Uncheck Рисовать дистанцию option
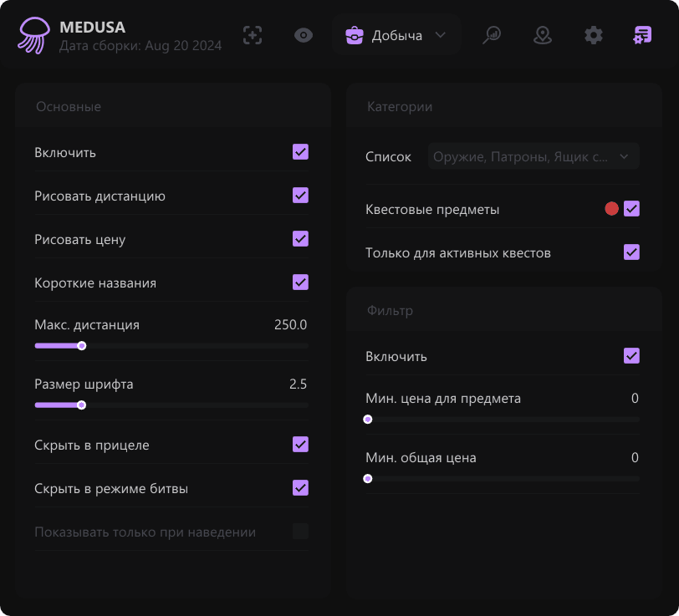Image resolution: width=679 pixels, height=616 pixels. [300, 196]
